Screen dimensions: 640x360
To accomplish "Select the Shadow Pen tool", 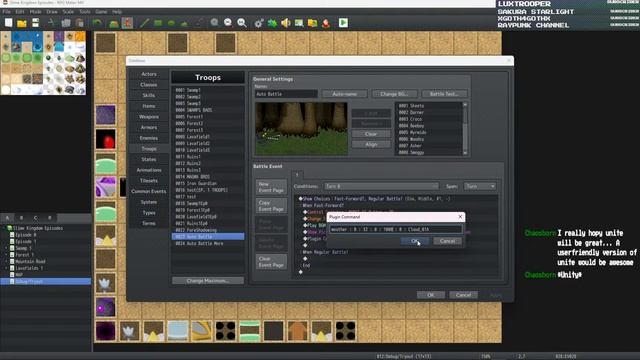I will point(198,23).
